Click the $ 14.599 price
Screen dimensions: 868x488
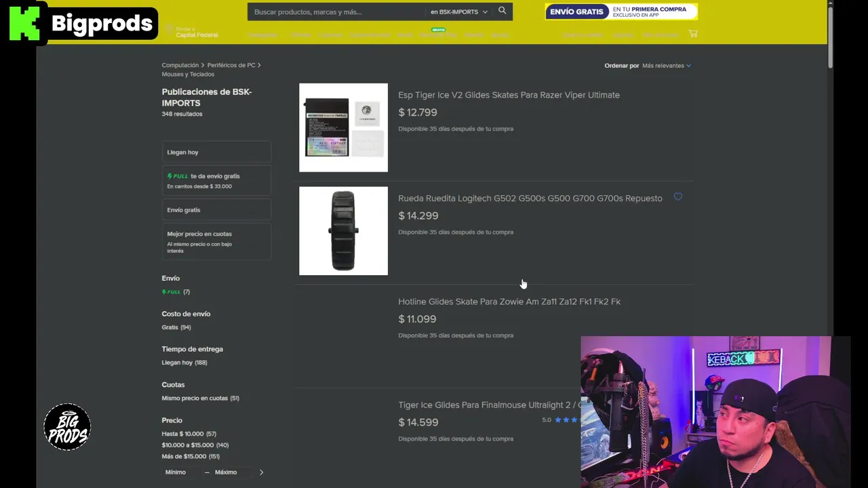[418, 422]
